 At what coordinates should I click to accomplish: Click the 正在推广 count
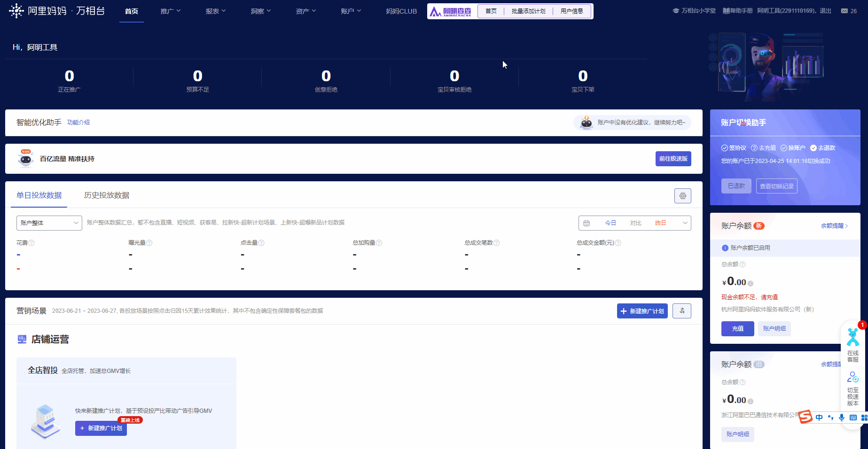[x=69, y=76]
